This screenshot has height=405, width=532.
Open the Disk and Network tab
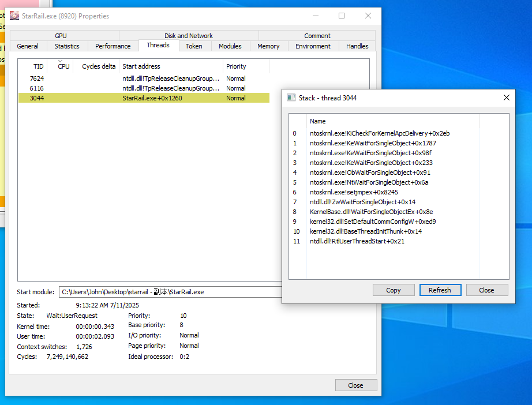point(189,36)
